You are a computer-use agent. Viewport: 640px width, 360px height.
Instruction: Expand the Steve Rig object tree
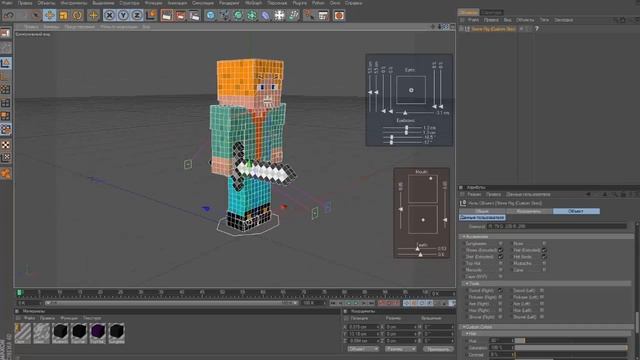[x=462, y=29]
